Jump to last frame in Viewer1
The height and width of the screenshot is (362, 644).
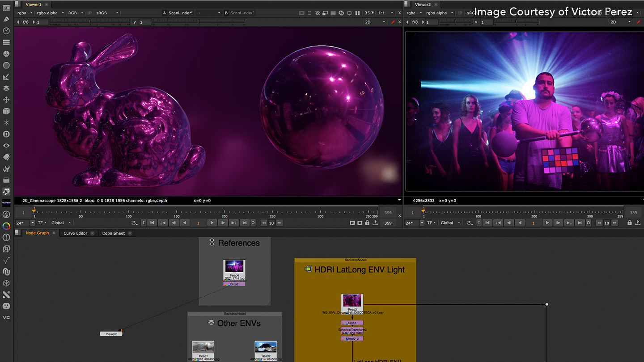(244, 223)
